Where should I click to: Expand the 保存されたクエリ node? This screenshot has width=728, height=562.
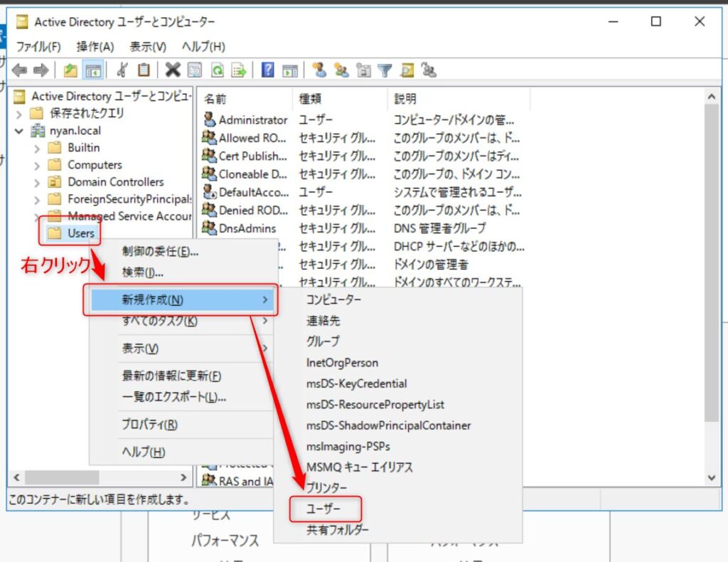point(18,114)
